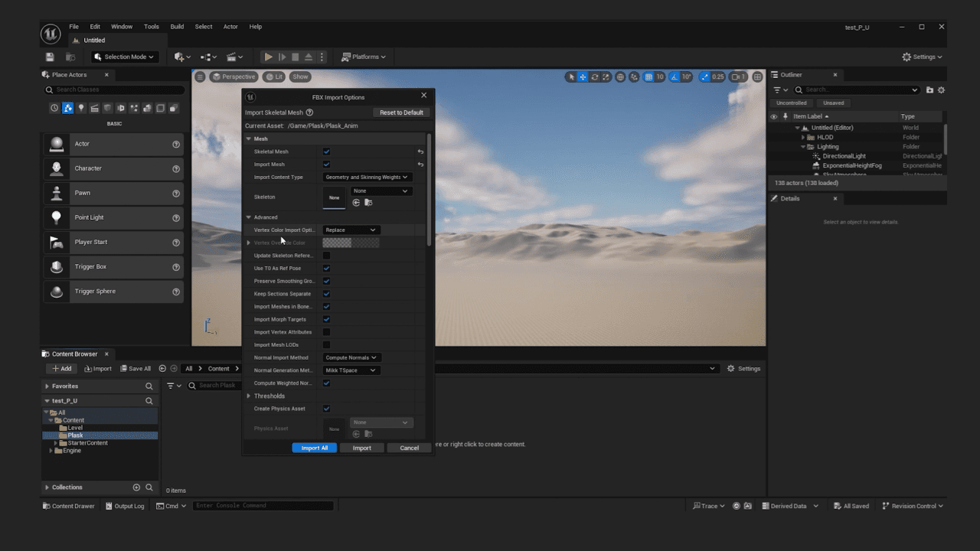
Task: Select the Scale tool in the viewport toolbar
Action: 606,77
